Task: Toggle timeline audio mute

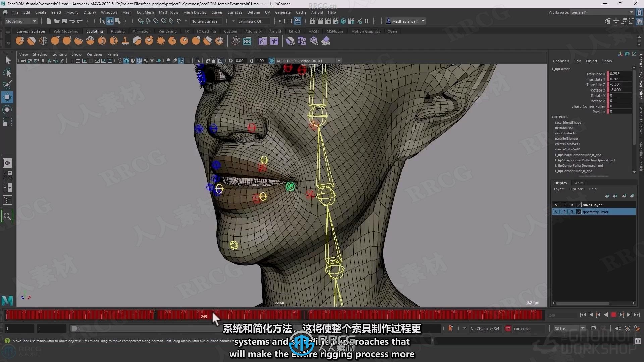Action: click(618, 328)
